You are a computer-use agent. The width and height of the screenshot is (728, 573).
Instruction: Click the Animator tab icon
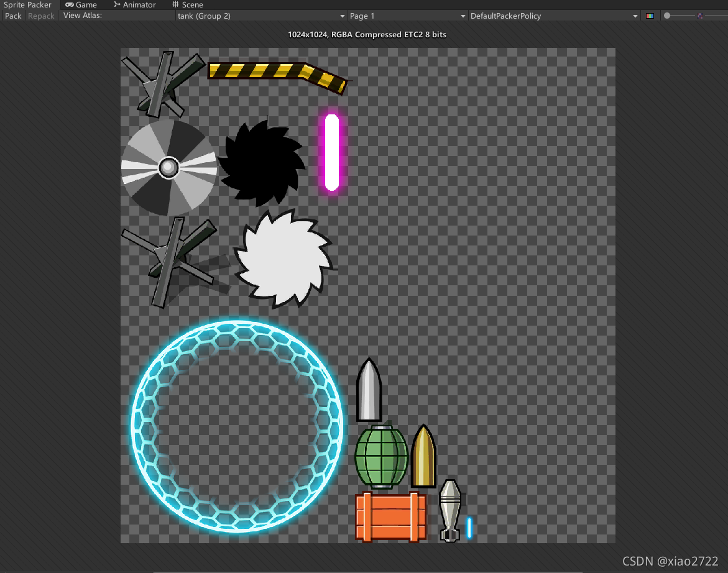click(117, 4)
